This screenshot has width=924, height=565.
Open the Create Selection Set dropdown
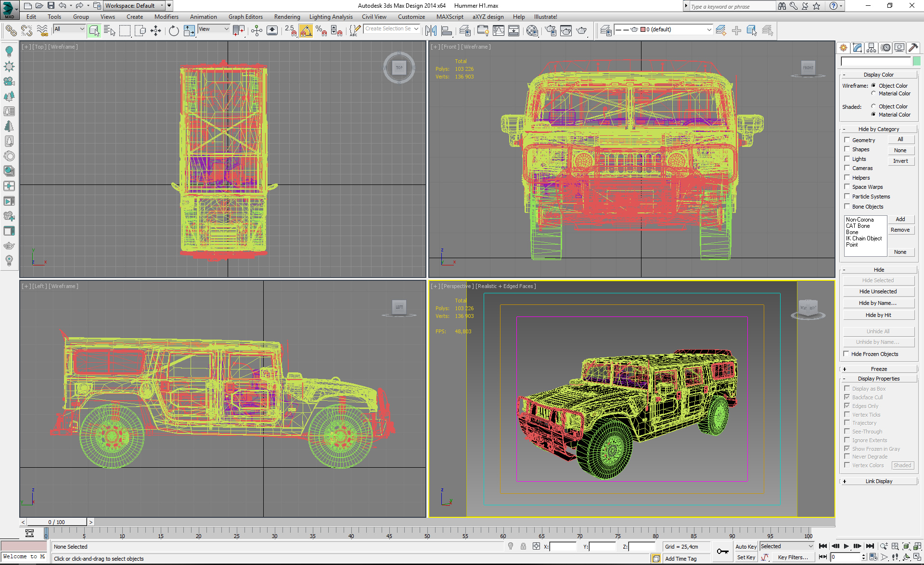391,29
